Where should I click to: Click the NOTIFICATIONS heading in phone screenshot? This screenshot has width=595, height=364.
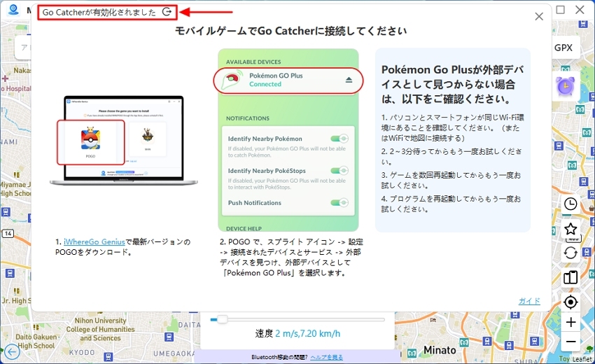248,118
